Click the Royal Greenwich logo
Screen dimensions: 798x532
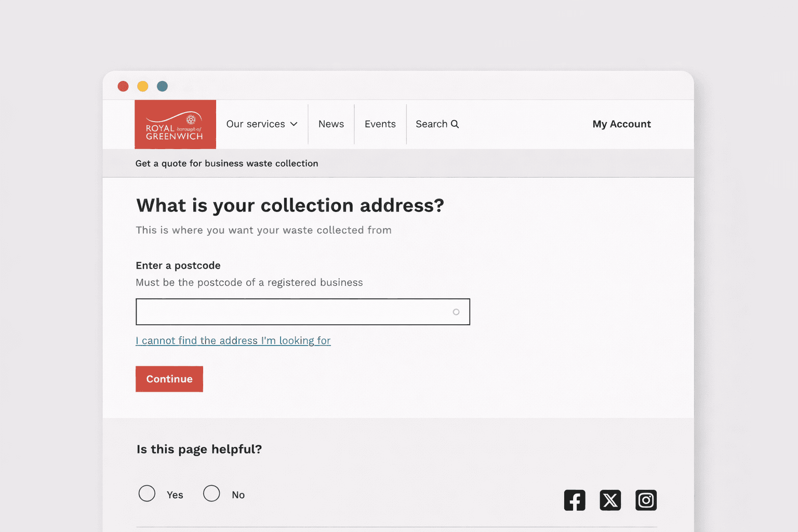[x=175, y=125]
